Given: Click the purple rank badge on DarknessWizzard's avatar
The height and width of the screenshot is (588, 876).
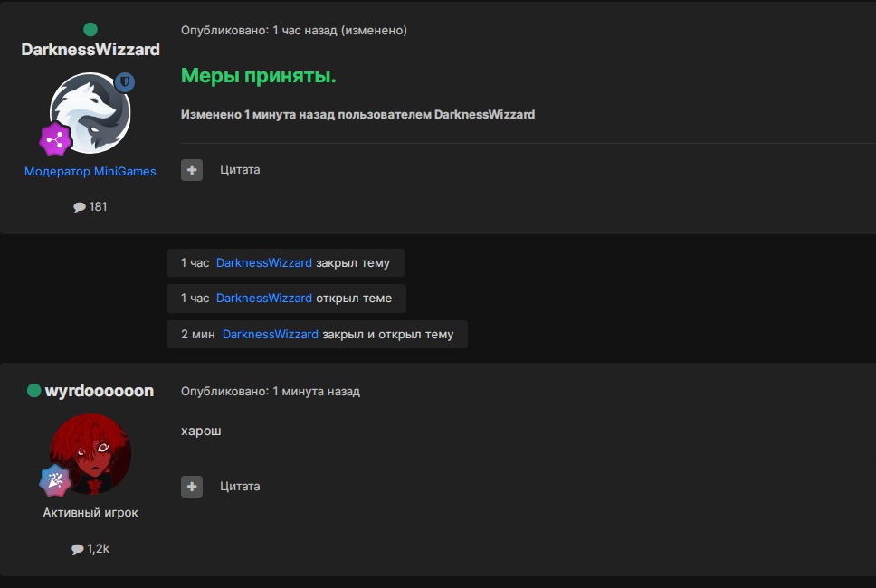Looking at the screenshot, I should [55, 138].
